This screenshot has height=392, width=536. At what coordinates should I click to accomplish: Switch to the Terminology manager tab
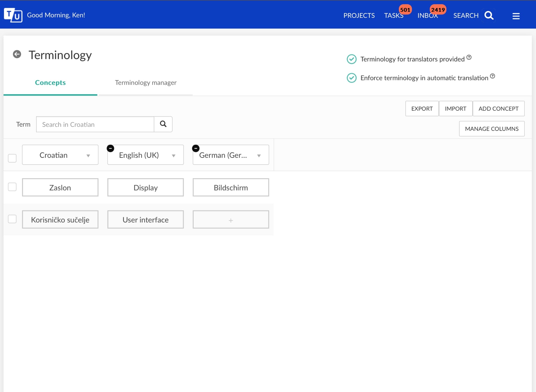(146, 82)
